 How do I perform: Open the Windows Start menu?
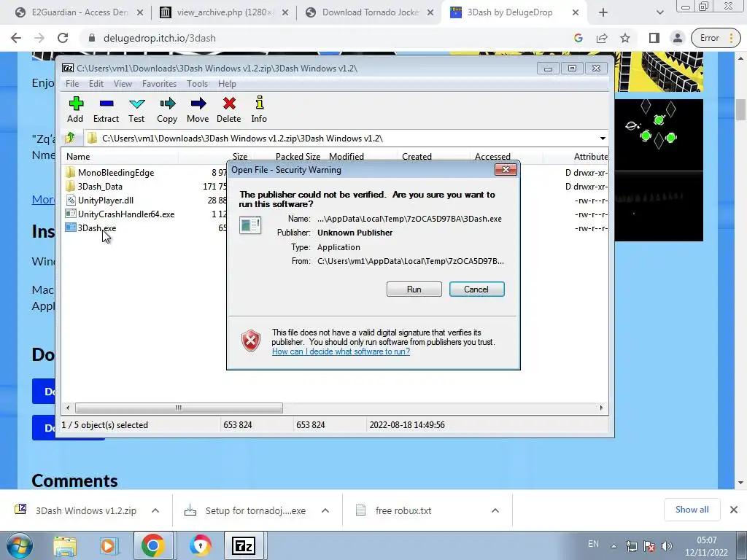[18, 545]
